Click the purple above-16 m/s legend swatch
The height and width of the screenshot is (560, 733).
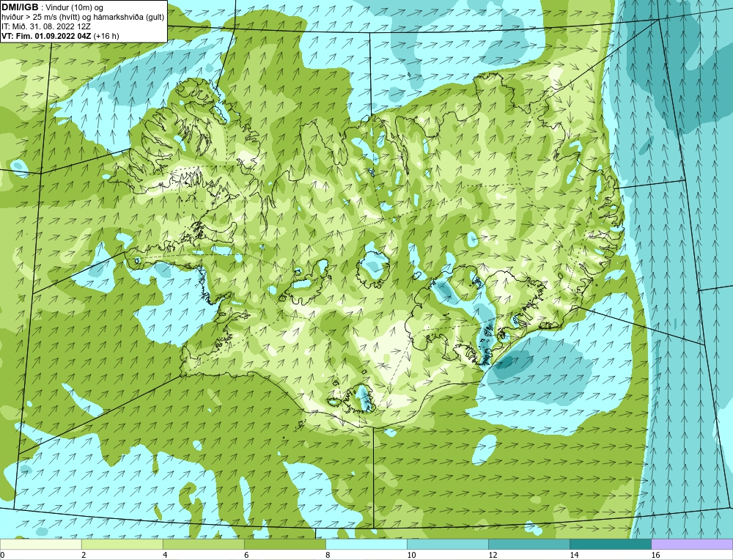click(692, 544)
